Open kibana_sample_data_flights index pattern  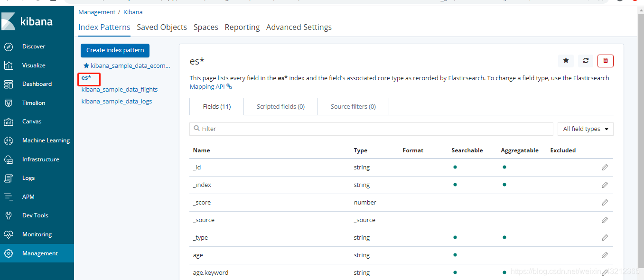pyautogui.click(x=120, y=89)
